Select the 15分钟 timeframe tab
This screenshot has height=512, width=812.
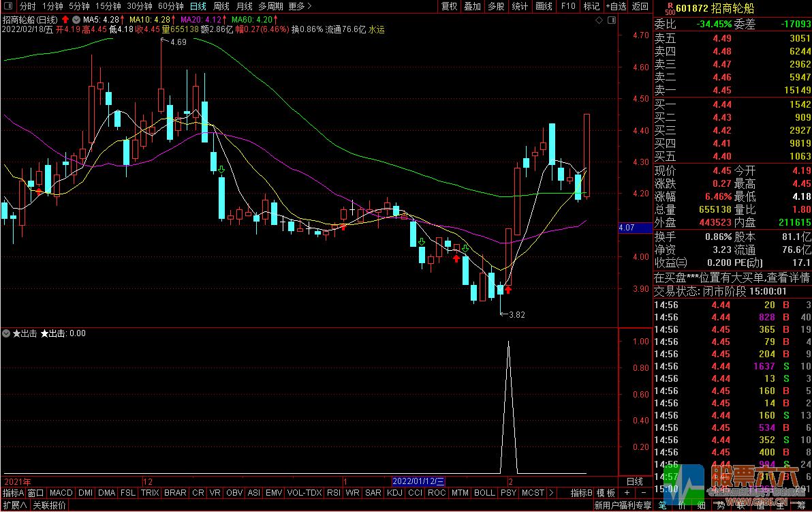(108, 6)
